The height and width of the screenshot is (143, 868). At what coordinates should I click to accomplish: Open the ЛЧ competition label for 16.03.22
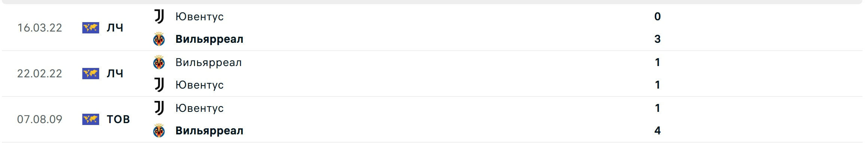coord(115,28)
